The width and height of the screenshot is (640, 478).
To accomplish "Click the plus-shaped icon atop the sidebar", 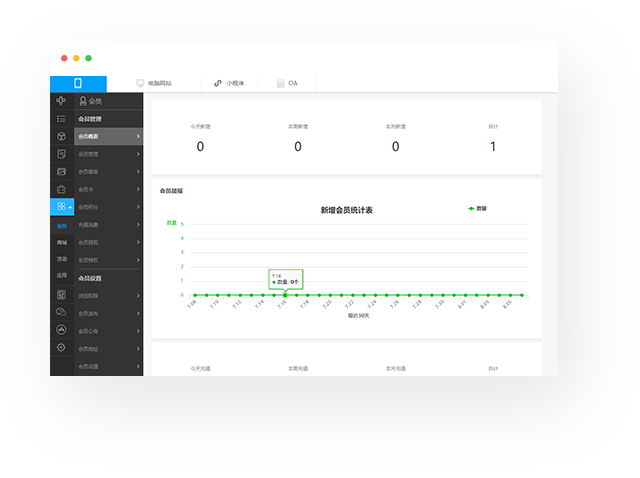I will tap(61, 101).
